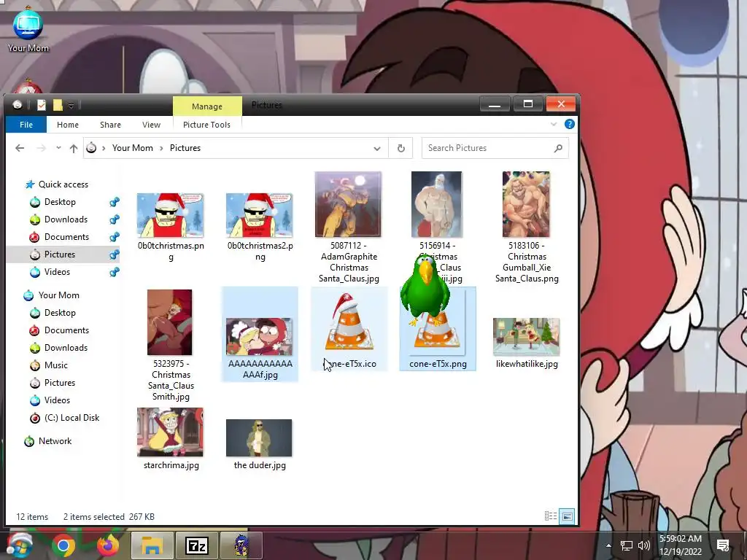Select likewhatilike.jpg thumbnail
The image size is (747, 560).
tap(526, 337)
